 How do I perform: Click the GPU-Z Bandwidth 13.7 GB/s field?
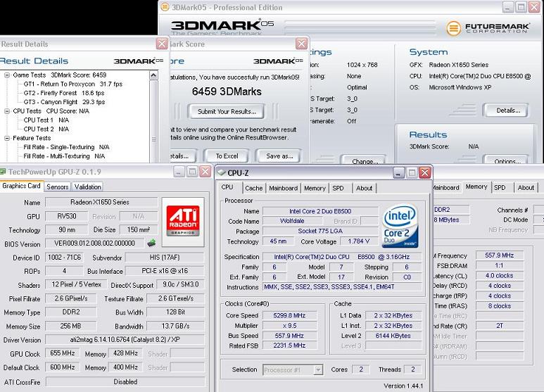175,326
